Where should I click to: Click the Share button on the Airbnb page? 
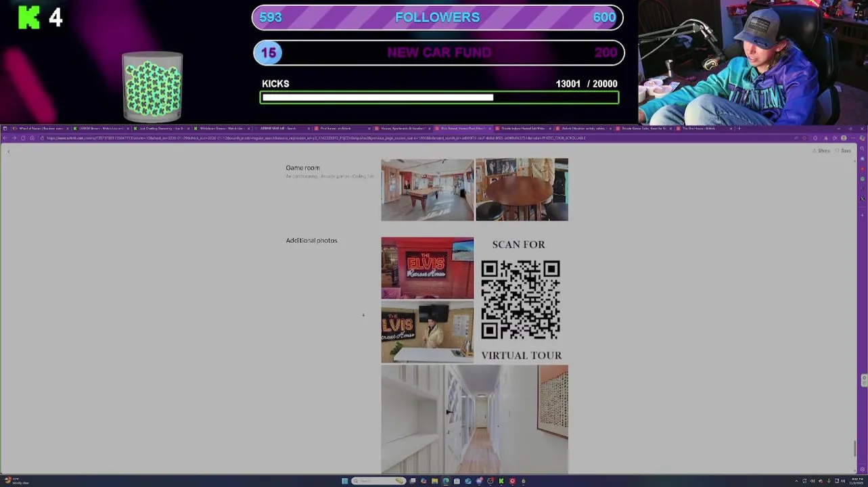click(821, 151)
